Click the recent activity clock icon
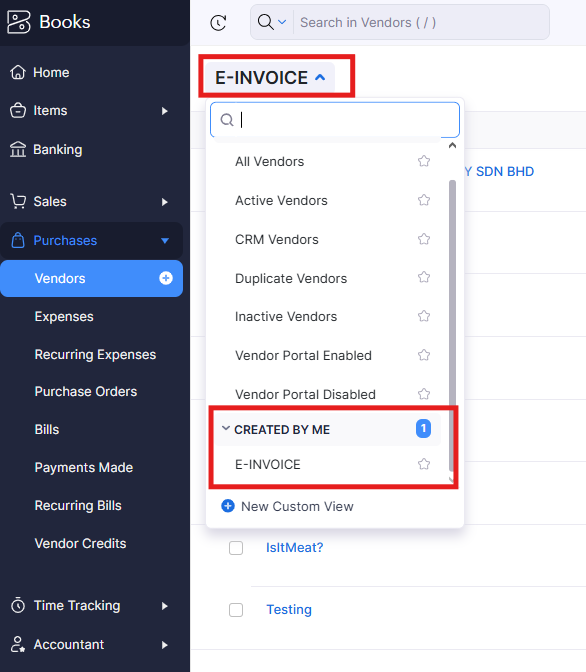The image size is (586, 672). 218,23
